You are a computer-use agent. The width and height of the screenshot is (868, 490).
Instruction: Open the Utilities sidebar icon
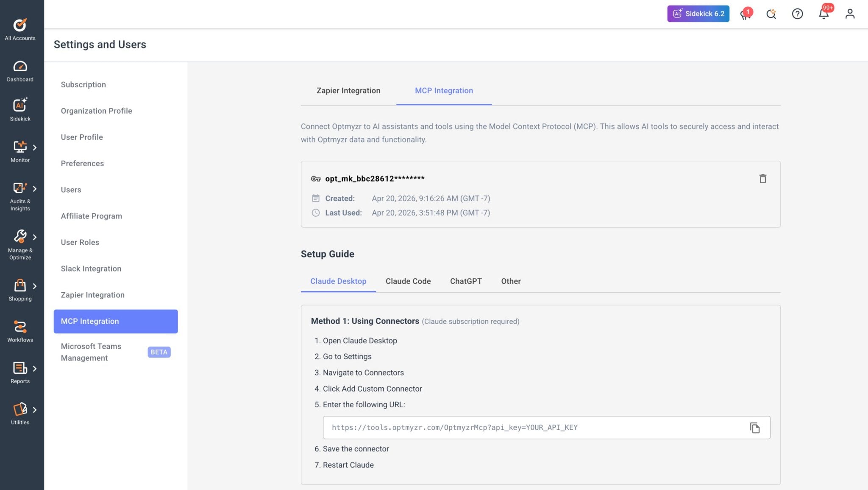(x=20, y=409)
